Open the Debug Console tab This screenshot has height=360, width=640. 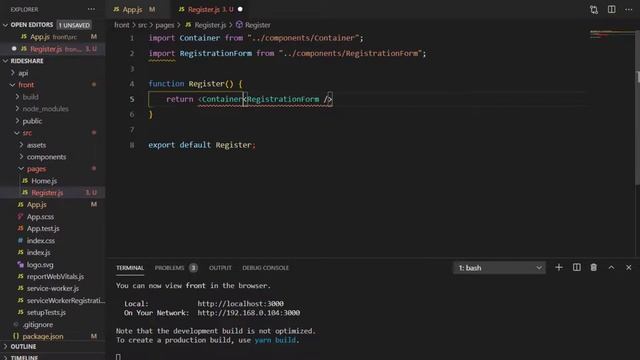[x=265, y=268]
